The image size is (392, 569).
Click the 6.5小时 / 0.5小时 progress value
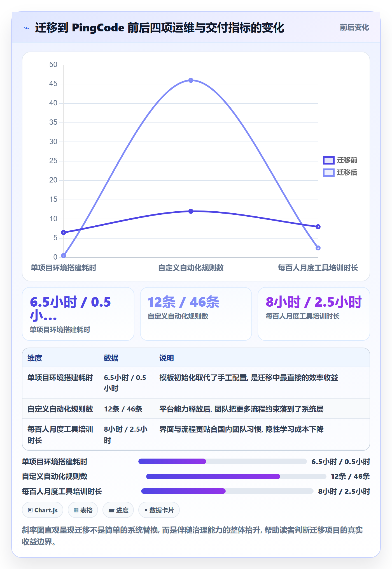click(x=341, y=462)
